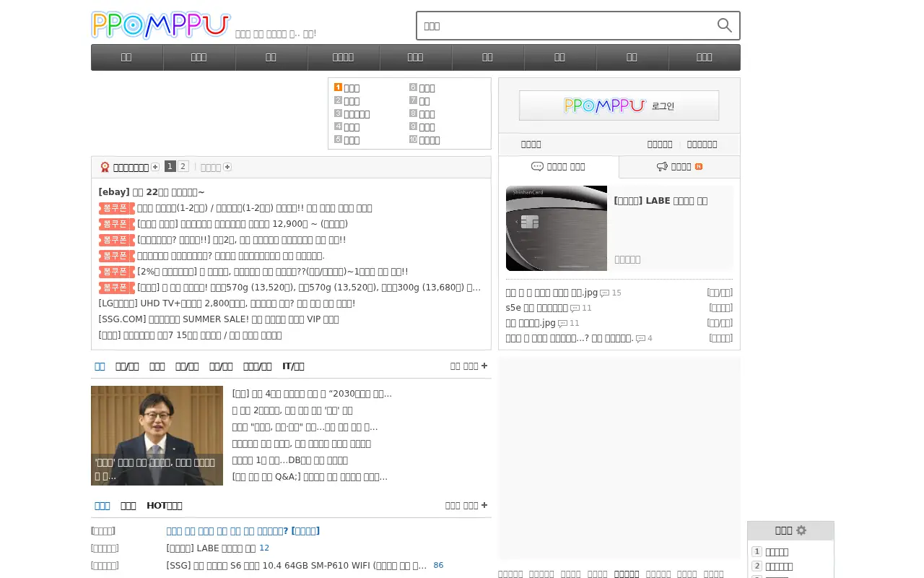Open the UHD TV+ deal link
This screenshot has width=924, height=578.
coord(227,303)
